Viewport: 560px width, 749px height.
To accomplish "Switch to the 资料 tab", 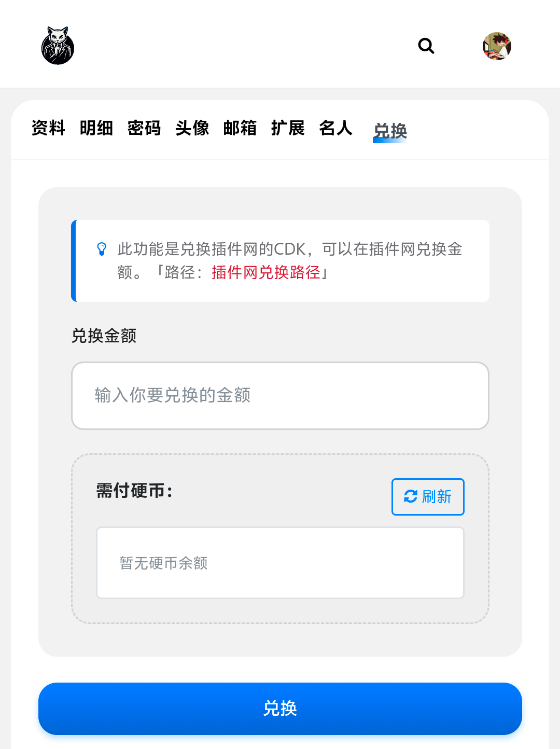I will 48,128.
